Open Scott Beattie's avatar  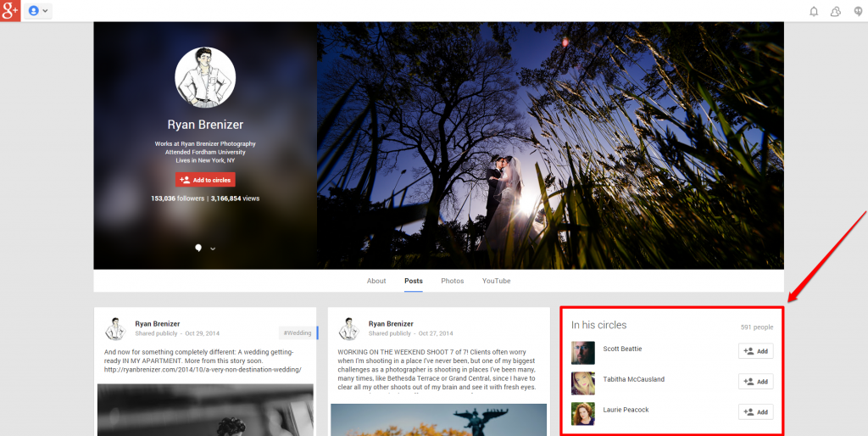[583, 353]
